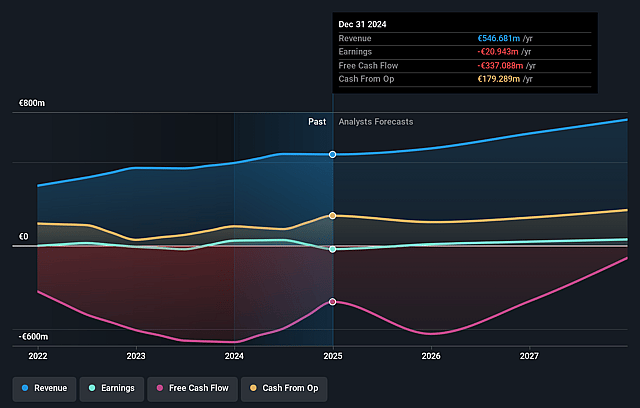Select the 2023 x-axis label
The height and width of the screenshot is (408, 640).
click(x=136, y=356)
